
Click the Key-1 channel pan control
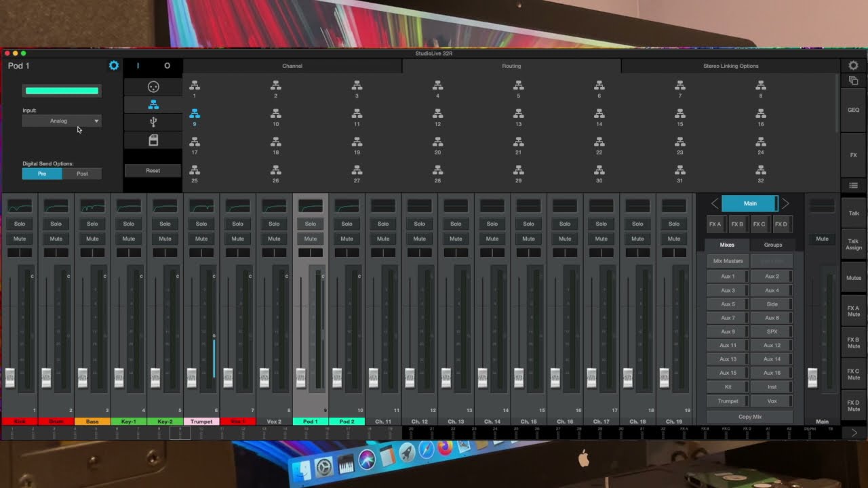129,253
